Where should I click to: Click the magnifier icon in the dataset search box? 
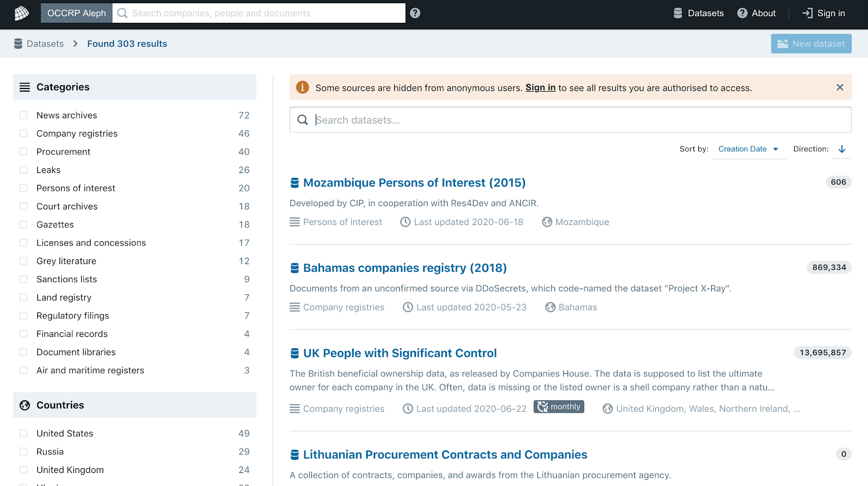303,120
